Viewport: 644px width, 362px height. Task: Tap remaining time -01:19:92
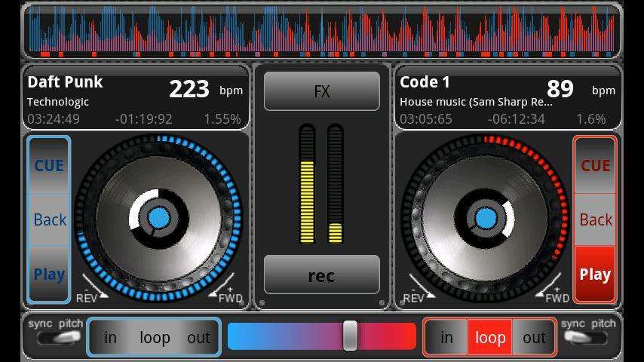coord(144,119)
